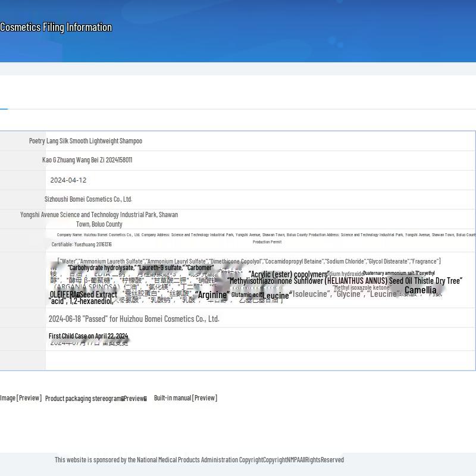Click the Water, Ammonium Laureth Sulfate ingredient line
This screenshot has height=476, width=476.
point(249,261)
